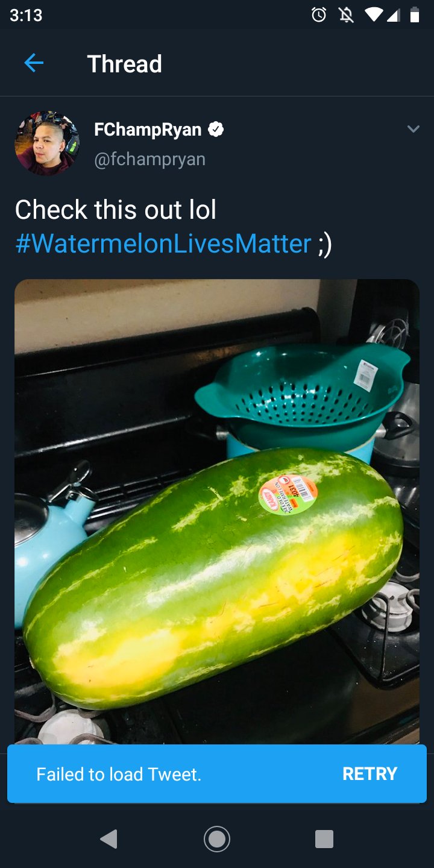Tap the verified badge next to FChampRyan
Screen dimensions: 434x868
point(216,129)
